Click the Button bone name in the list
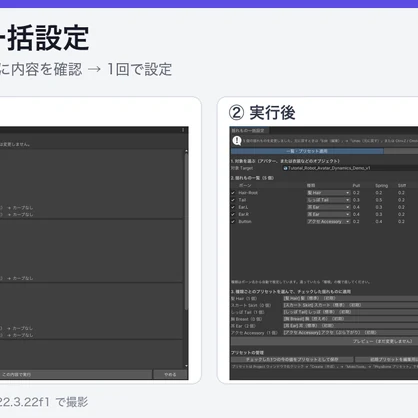This screenshot has width=418, height=418. click(x=245, y=222)
